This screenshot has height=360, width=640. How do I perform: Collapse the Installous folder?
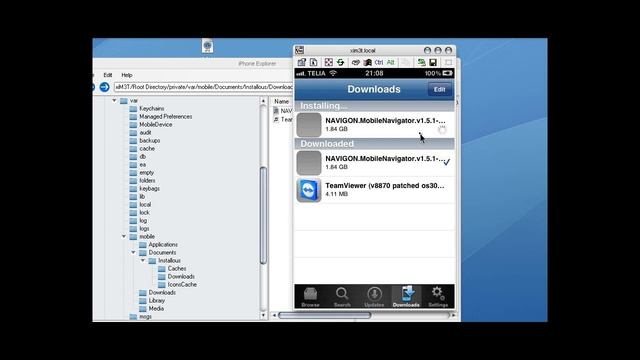(x=143, y=260)
